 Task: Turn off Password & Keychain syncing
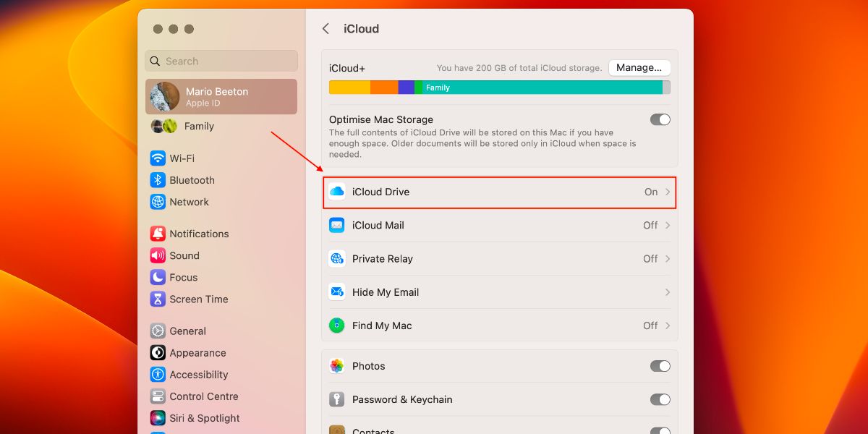pos(660,399)
